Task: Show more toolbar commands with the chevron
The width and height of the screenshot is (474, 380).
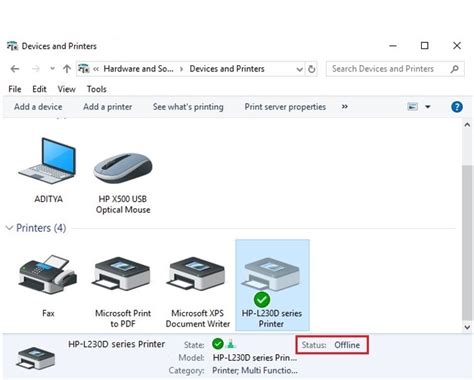Action: click(x=345, y=107)
